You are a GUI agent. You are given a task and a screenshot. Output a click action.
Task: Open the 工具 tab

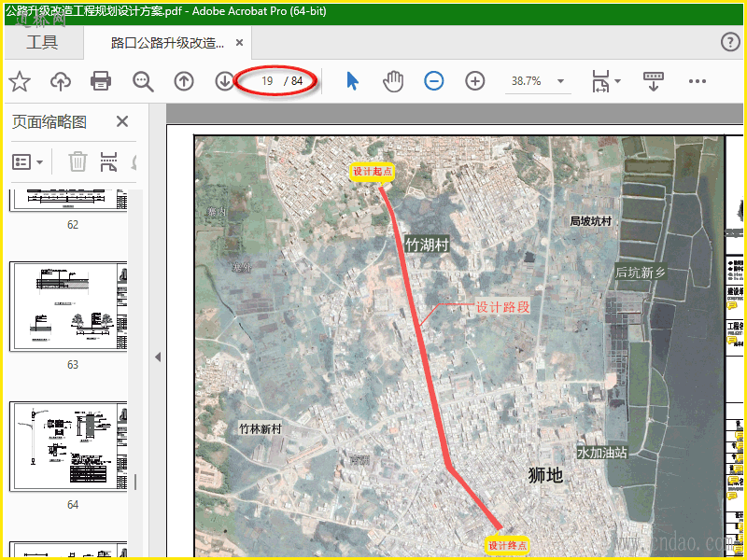[x=42, y=43]
